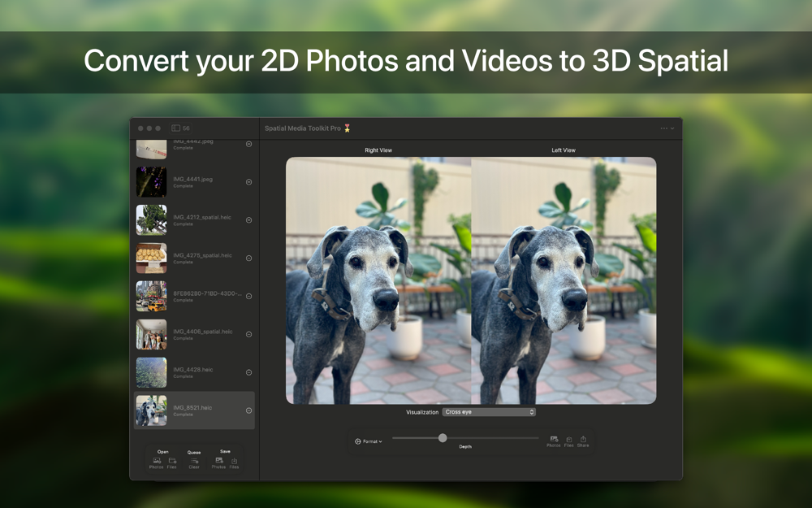Remove IMG_4428.heic using its minus icon
Image resolution: width=812 pixels, height=508 pixels.
[248, 372]
